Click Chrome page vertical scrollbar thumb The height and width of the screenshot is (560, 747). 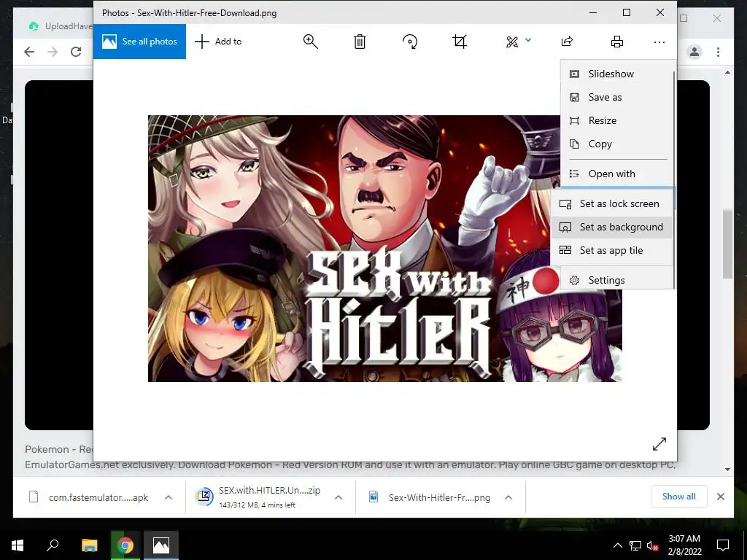[x=727, y=244]
